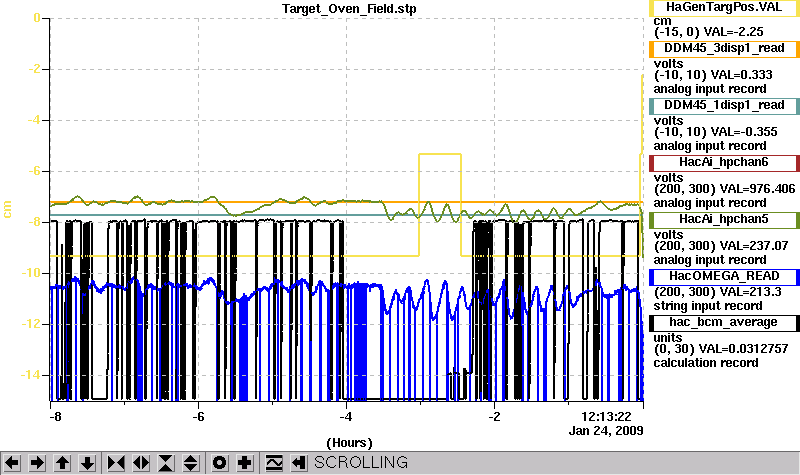Click the yellow square pulse peak in plot
The width and height of the screenshot is (800, 475).
tap(440, 154)
